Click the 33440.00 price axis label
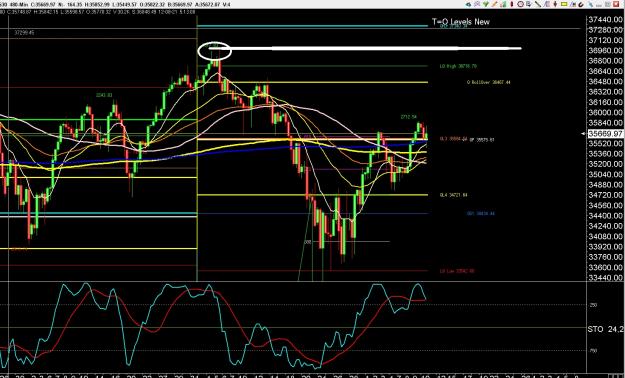This screenshot has height=378, width=625. point(606,277)
